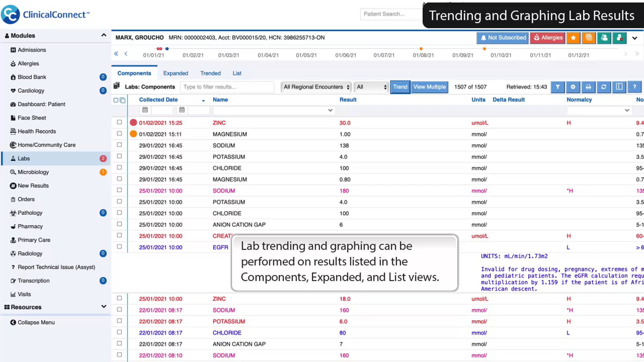
Task: Check the CHLORIDE 29/01/2021 row
Action: coord(119,168)
